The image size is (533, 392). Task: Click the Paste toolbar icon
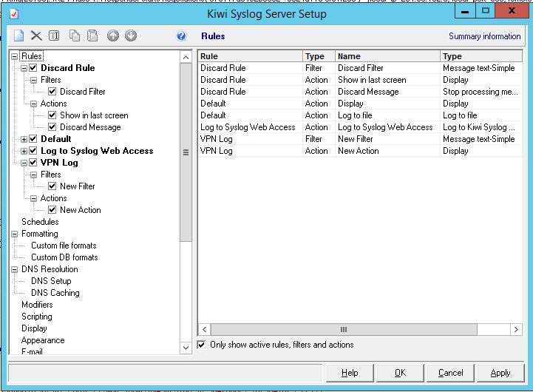point(92,36)
